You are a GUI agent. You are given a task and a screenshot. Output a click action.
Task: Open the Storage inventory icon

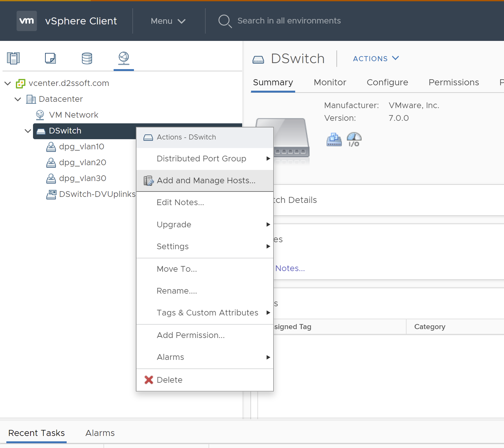(87, 58)
